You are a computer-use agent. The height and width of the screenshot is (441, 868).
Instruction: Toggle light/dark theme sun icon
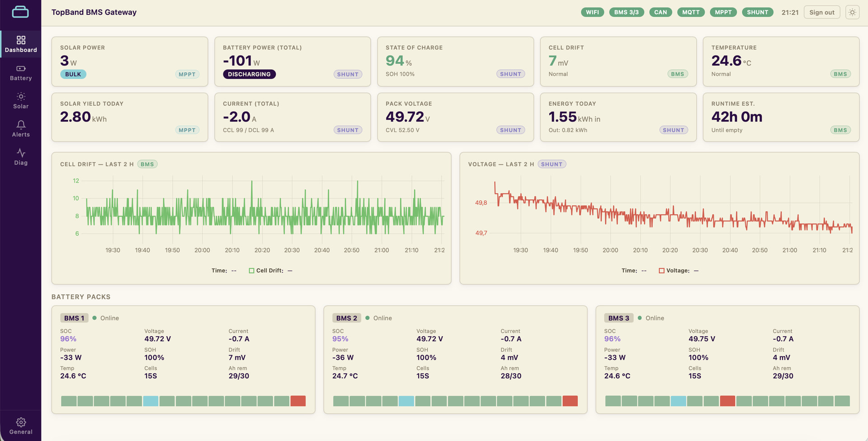pos(852,12)
